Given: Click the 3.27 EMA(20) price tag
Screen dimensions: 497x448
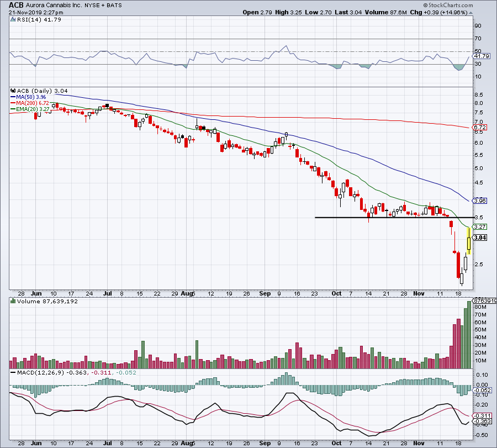Looking at the screenshot, I should [480, 226].
